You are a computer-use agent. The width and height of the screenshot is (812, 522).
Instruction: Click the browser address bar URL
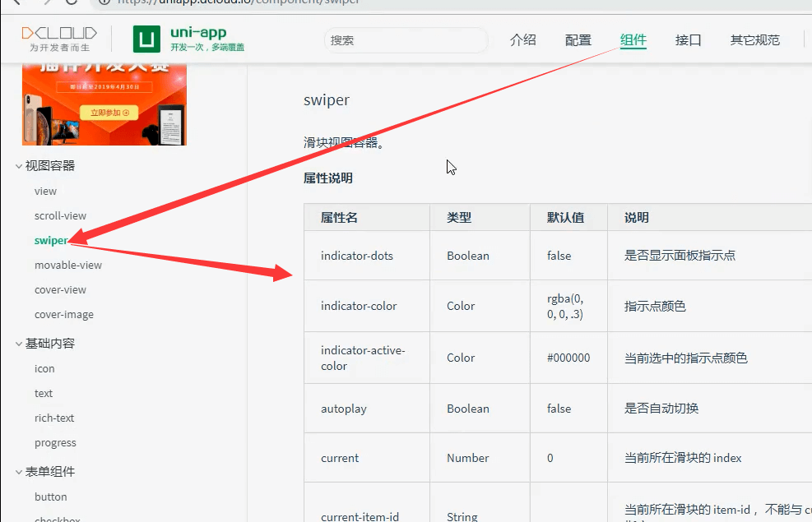point(239,2)
